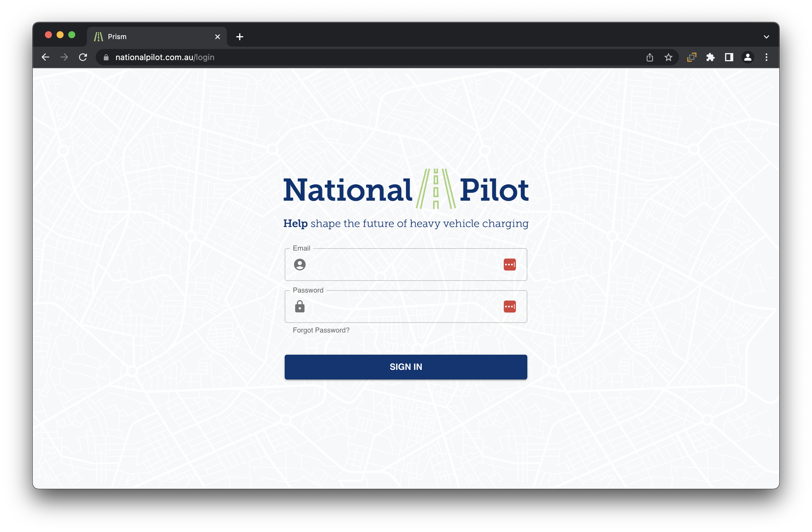The image size is (812, 532).
Task: Open Chrome three-dot menu
Action: point(766,57)
